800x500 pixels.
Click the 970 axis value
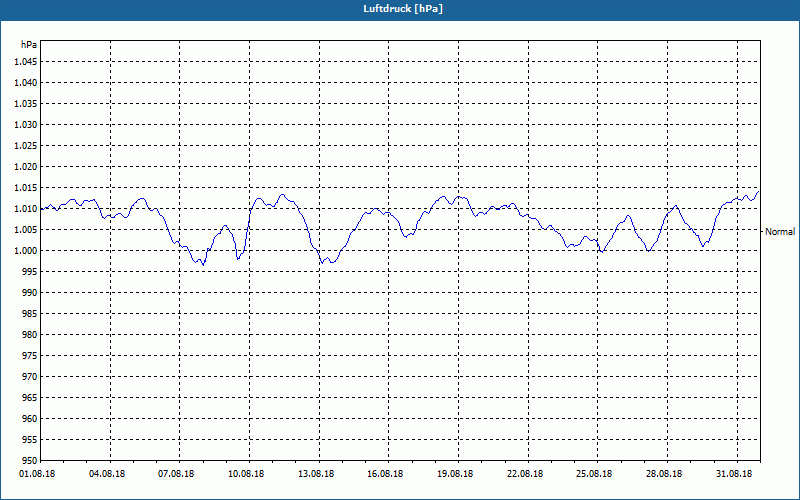pos(30,377)
